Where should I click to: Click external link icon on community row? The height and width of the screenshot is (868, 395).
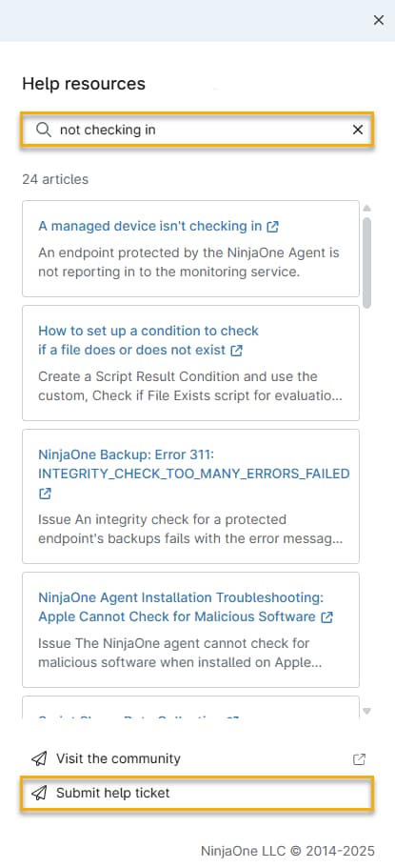coord(359,759)
